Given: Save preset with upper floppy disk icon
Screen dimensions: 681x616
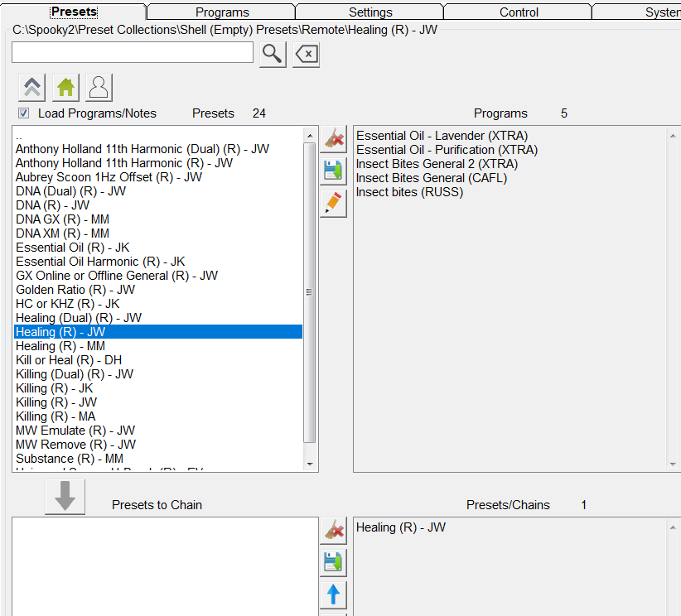Looking at the screenshot, I should click(x=333, y=171).
